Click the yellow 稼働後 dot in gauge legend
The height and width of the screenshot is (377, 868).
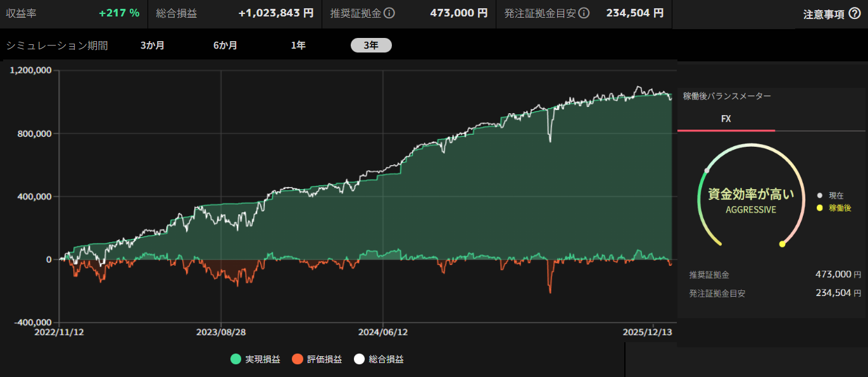click(x=819, y=207)
